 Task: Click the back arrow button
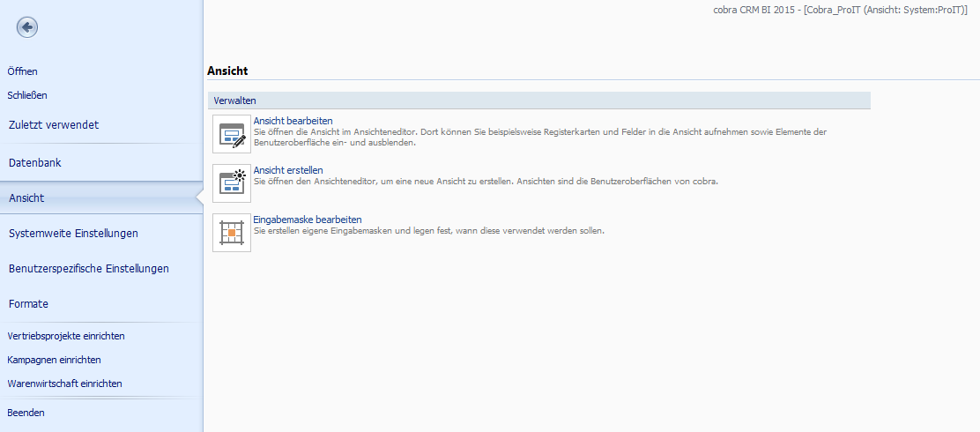pos(26,27)
